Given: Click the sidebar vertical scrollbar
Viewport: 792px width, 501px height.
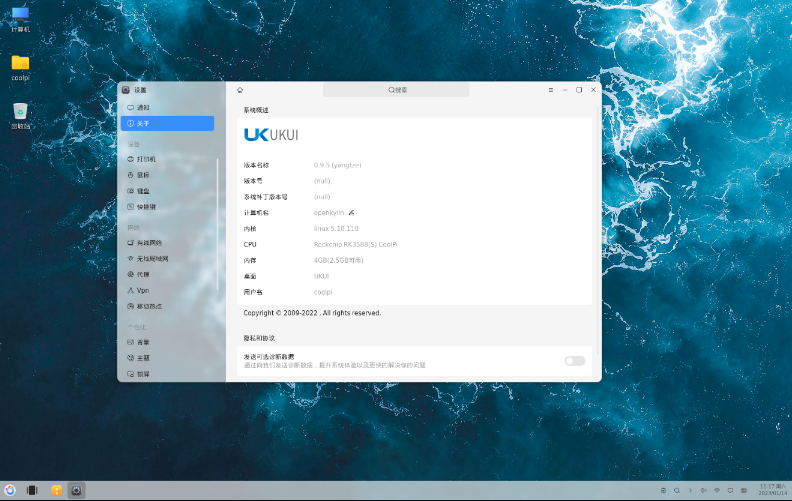Looking at the screenshot, I should click(217, 225).
